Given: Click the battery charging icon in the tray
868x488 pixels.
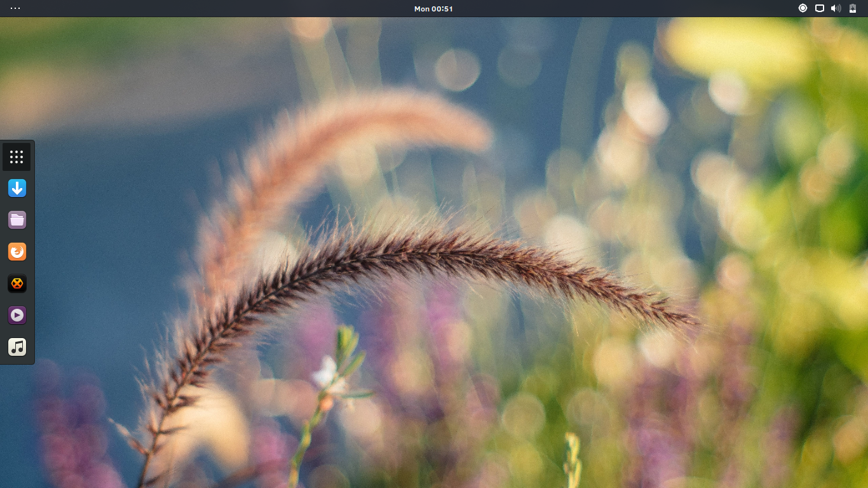Looking at the screenshot, I should (853, 8).
